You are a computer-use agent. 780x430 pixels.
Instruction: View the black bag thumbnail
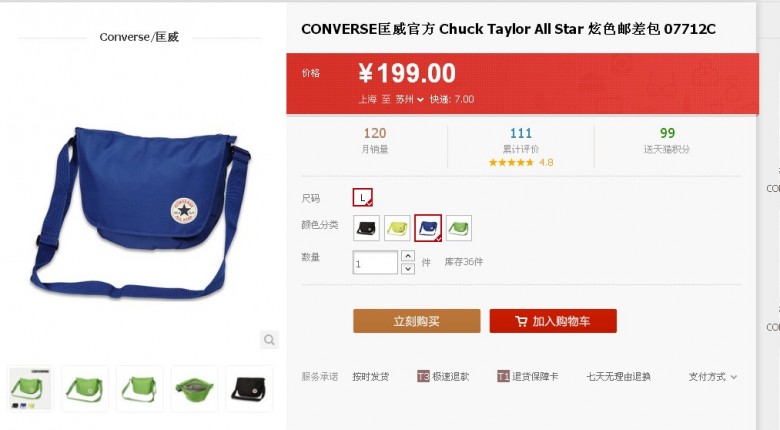[249, 389]
